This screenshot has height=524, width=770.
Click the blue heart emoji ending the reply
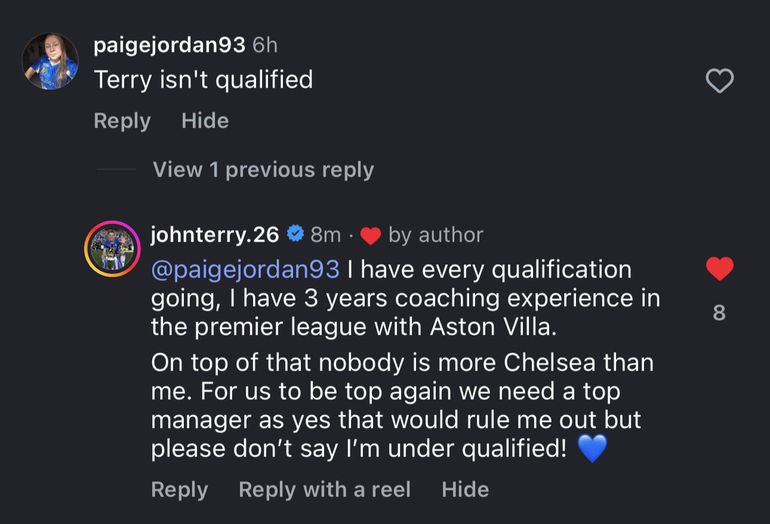click(592, 449)
